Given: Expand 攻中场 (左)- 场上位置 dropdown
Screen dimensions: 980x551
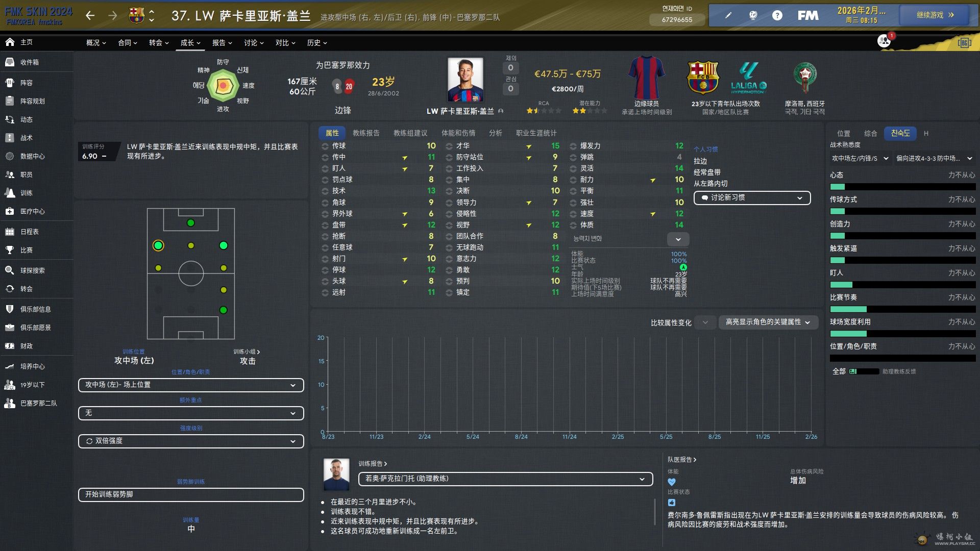Looking at the screenshot, I should (x=191, y=385).
